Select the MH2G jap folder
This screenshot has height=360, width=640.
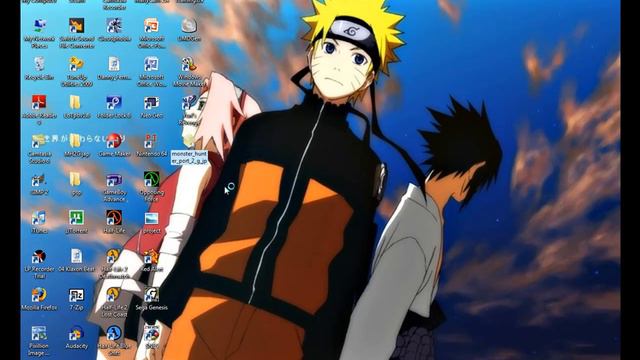tap(76, 145)
